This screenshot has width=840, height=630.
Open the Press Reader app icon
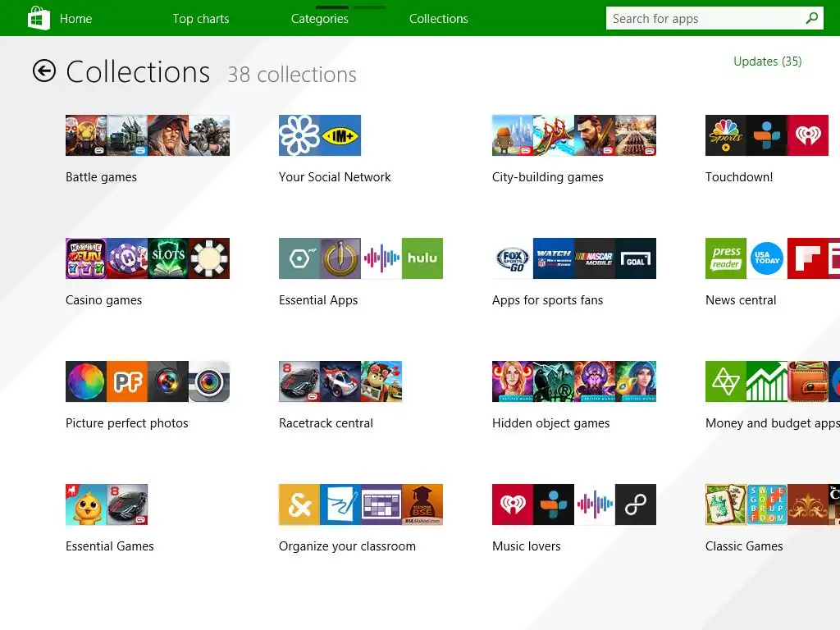click(726, 258)
